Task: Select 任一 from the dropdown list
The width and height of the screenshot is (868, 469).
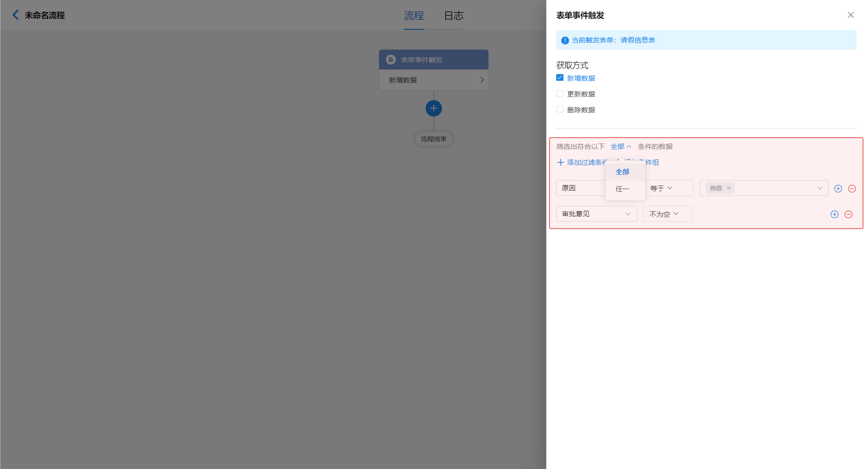Action: [x=622, y=189]
